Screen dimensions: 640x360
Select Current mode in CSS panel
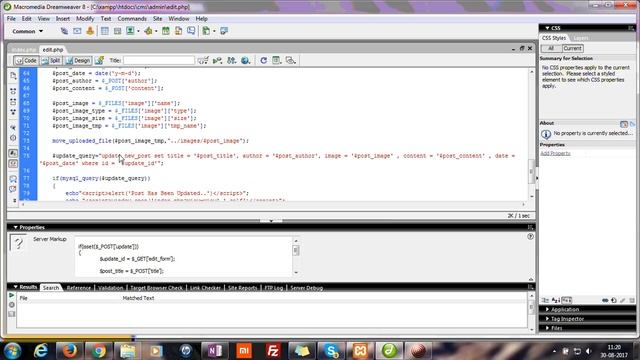pyautogui.click(x=572, y=48)
